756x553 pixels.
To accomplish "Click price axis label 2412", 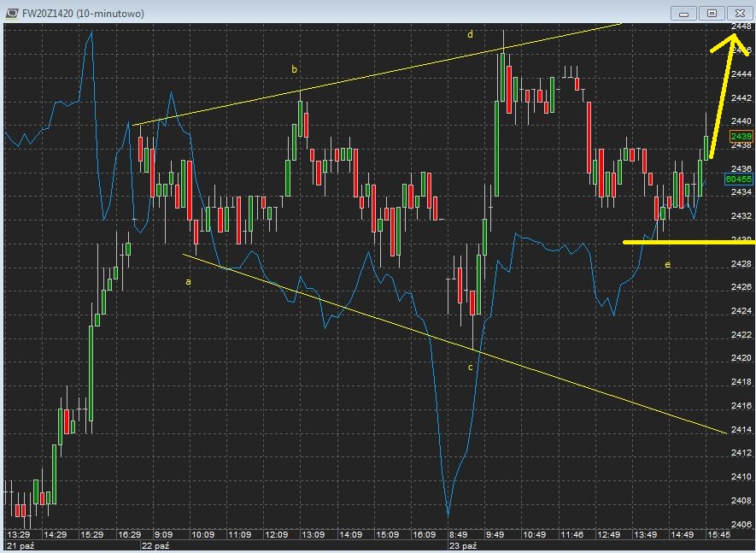I will pos(741,453).
